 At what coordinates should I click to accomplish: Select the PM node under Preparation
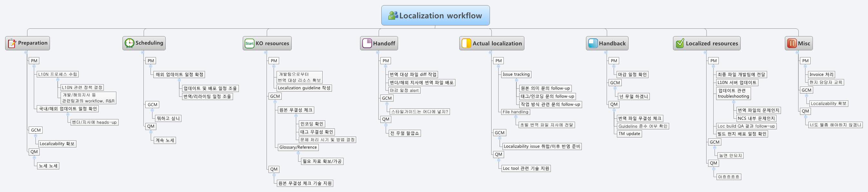(34, 61)
